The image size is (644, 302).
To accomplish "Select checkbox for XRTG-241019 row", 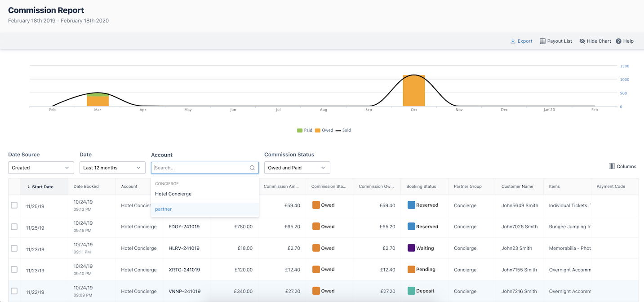I will (x=14, y=270).
